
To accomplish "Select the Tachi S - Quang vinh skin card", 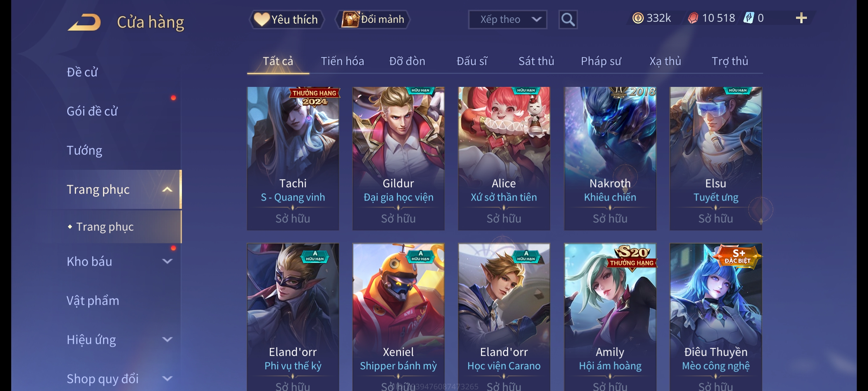I will click(x=293, y=159).
